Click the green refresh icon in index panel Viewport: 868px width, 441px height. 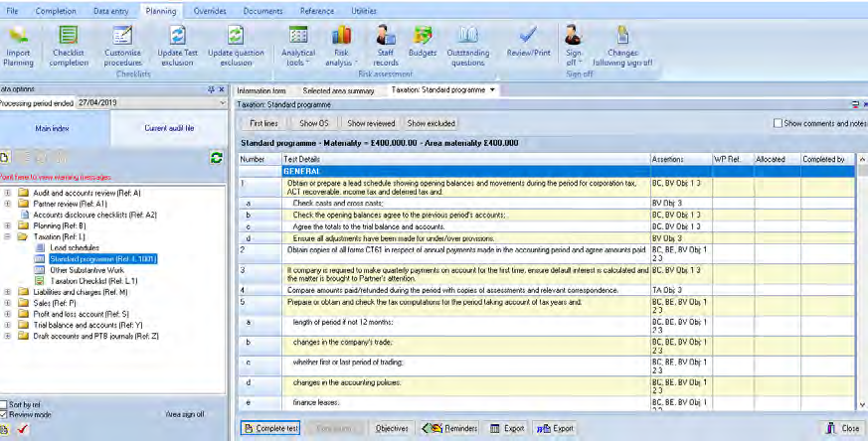[x=217, y=158]
